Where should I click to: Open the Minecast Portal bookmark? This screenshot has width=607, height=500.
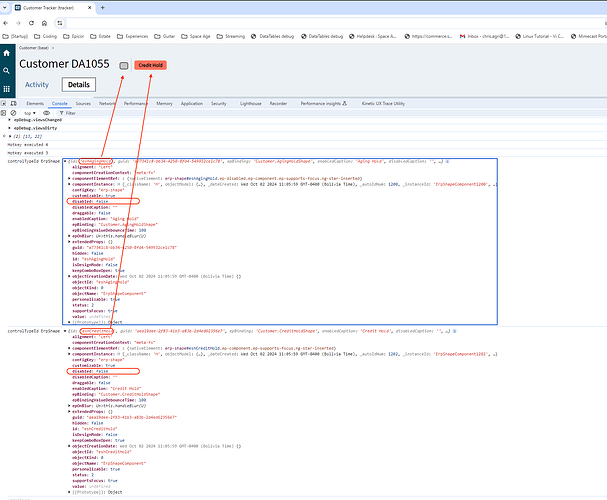(x=588, y=36)
